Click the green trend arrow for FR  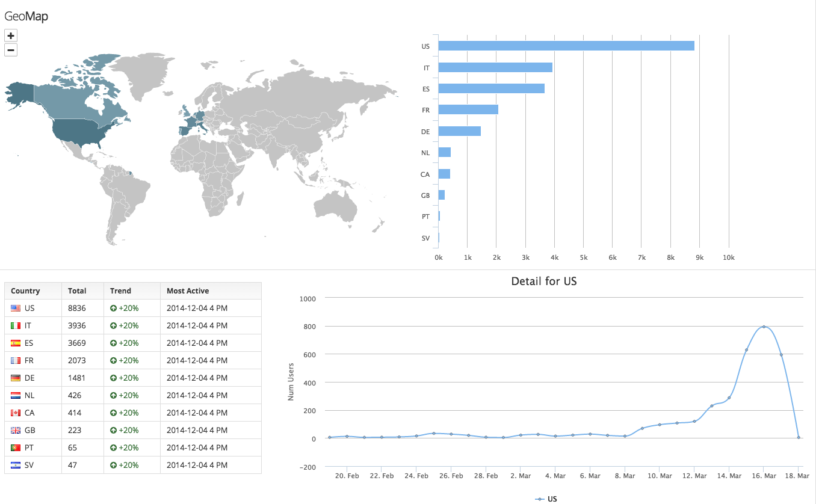(x=113, y=360)
